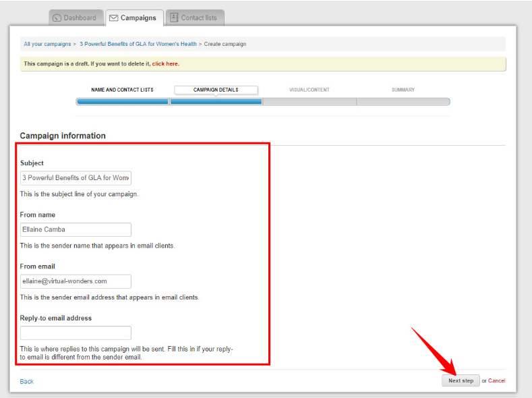This screenshot has height=398, width=532.
Task: Click the Cancel link
Action: [497, 380]
